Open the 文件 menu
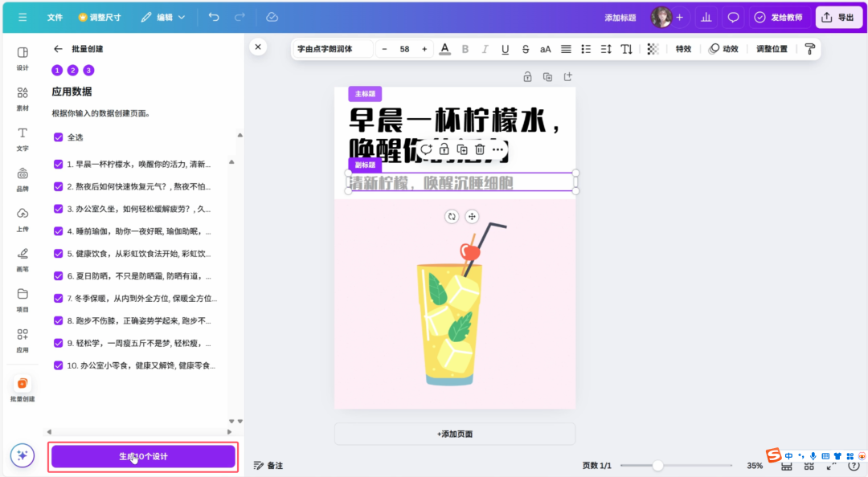This screenshot has height=477, width=868. (x=55, y=17)
